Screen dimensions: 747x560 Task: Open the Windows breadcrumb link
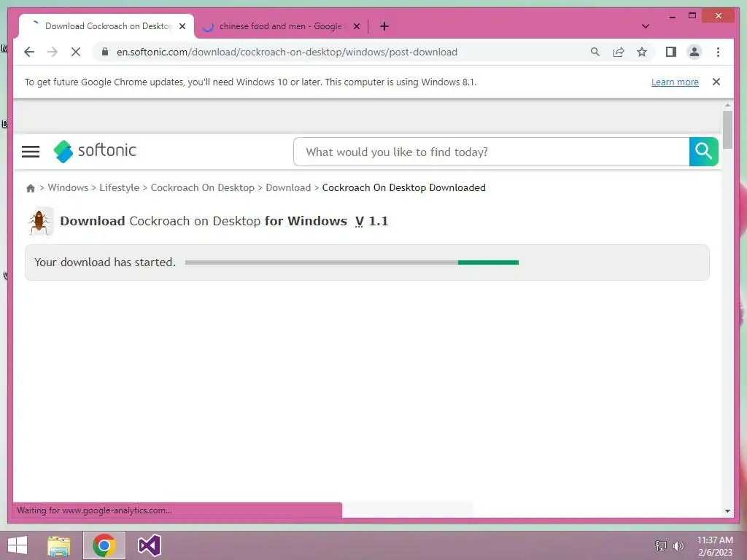click(x=68, y=187)
